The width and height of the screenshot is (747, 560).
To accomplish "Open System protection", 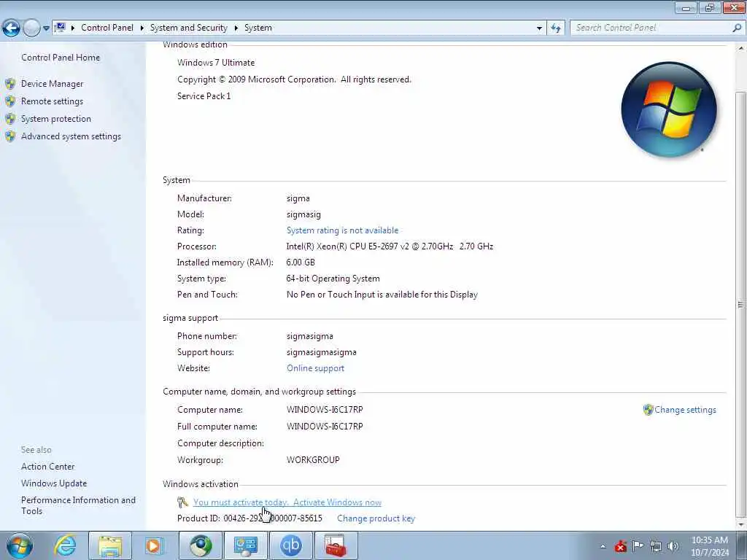I will pos(55,119).
